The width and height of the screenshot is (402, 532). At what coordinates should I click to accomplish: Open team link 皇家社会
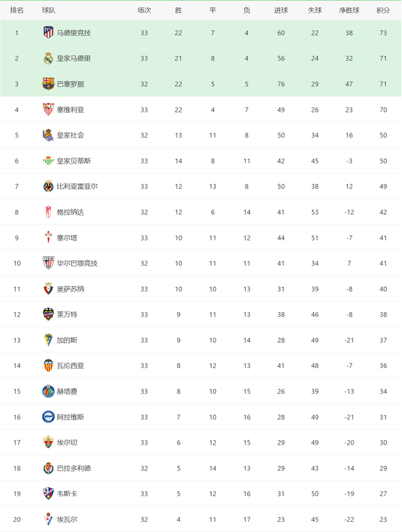pyautogui.click(x=70, y=135)
